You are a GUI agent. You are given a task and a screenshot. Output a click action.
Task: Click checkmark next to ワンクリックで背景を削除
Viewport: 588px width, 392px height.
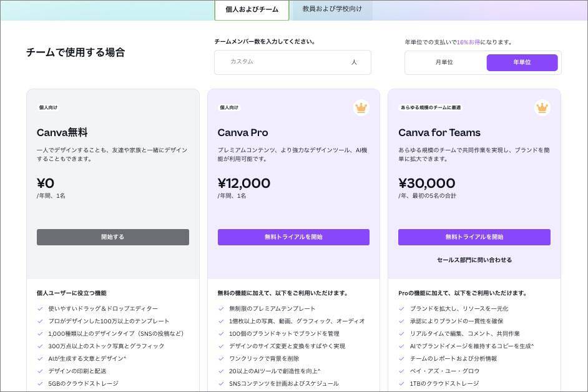pos(221,358)
